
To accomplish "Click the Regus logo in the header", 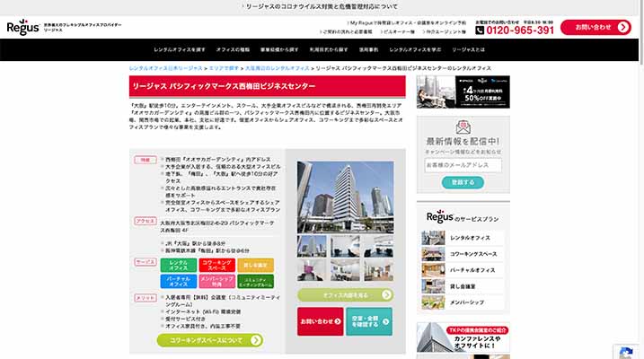I will tap(23, 27).
